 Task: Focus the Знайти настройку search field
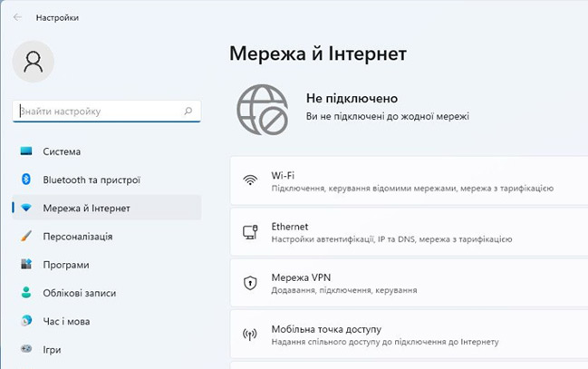[x=107, y=112]
